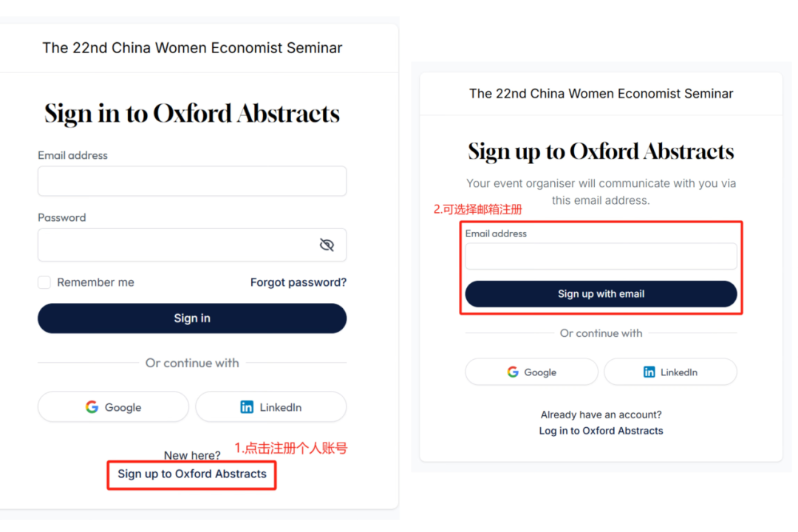Follow Sign up to Oxford Abstracts link
The width and height of the screenshot is (798, 532).
tap(192, 474)
